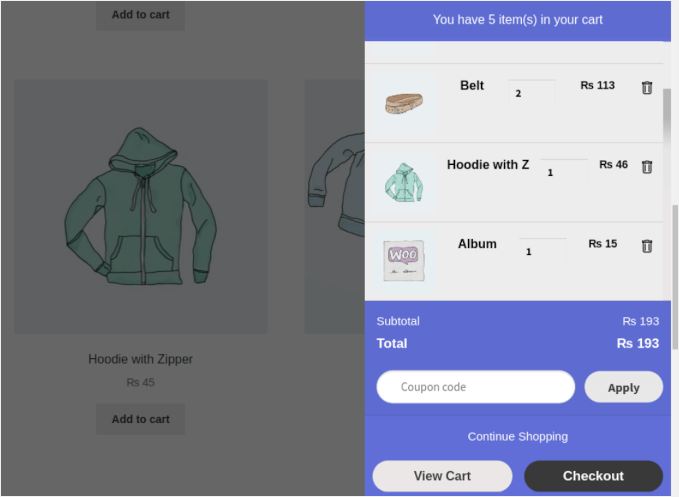Open the Hoodie thumbnail in cart
This screenshot has height=497, width=679.
pyautogui.click(x=404, y=183)
